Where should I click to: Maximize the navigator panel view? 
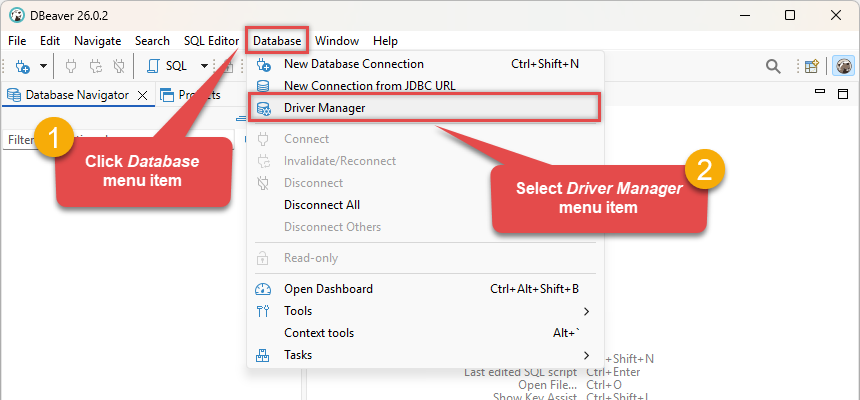click(x=843, y=94)
